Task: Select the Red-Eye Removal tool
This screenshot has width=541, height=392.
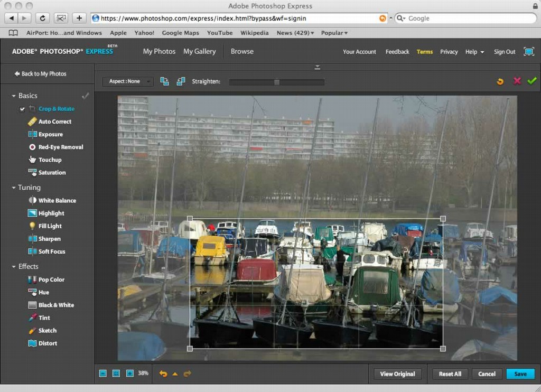Action: pos(60,147)
